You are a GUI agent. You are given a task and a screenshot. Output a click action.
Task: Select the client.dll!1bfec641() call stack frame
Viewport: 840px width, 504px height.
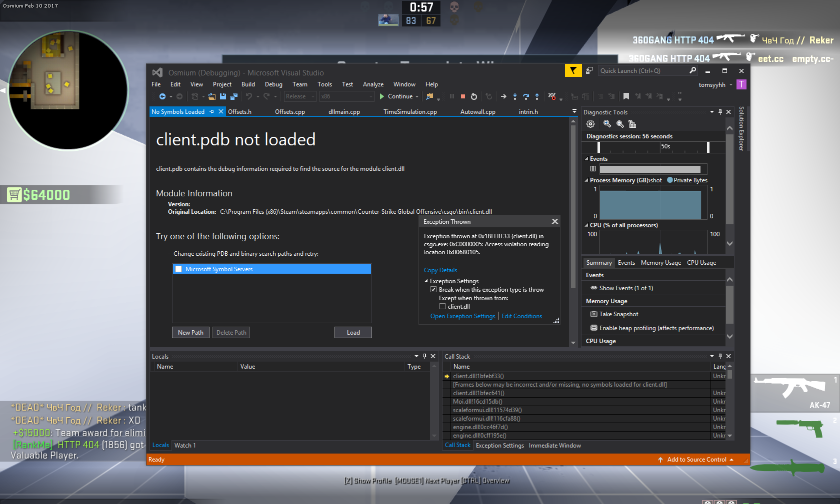(580, 393)
